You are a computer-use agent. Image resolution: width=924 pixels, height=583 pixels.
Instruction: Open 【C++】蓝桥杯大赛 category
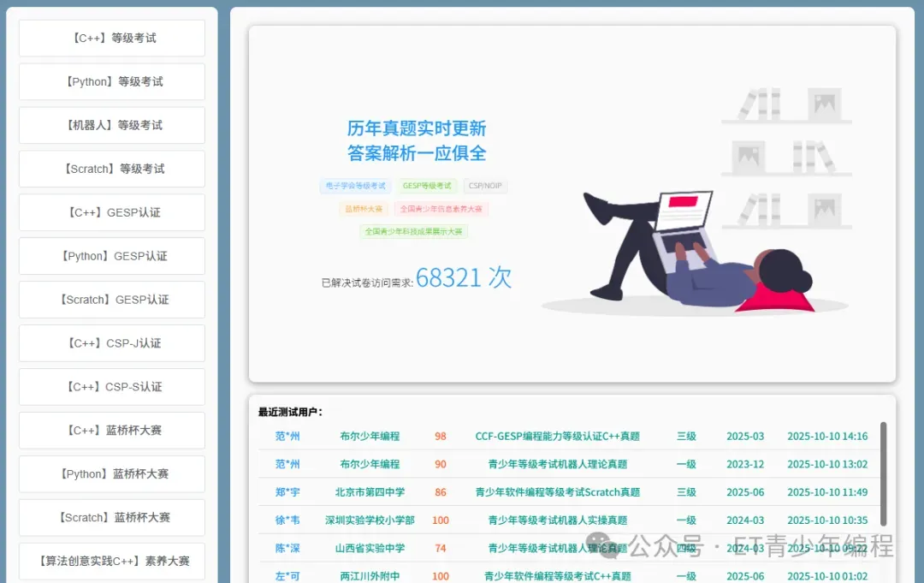[x=112, y=431]
